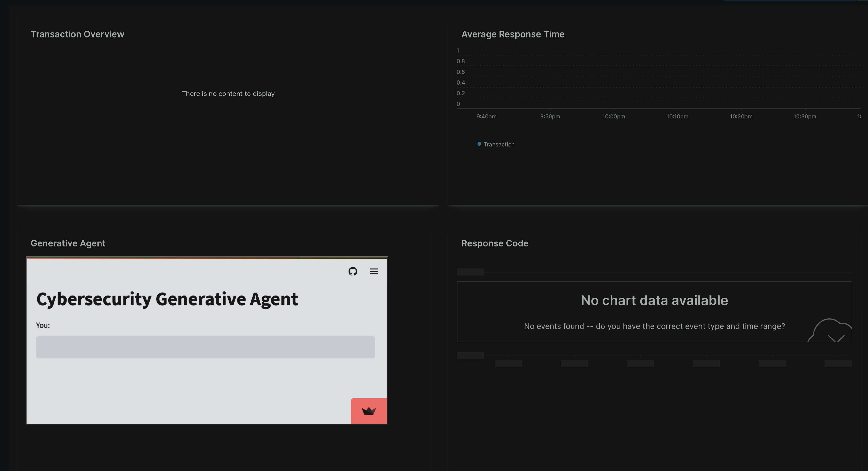Click the 'No chart data available' heading
Viewport: 868px width, 471px height.
coord(654,300)
